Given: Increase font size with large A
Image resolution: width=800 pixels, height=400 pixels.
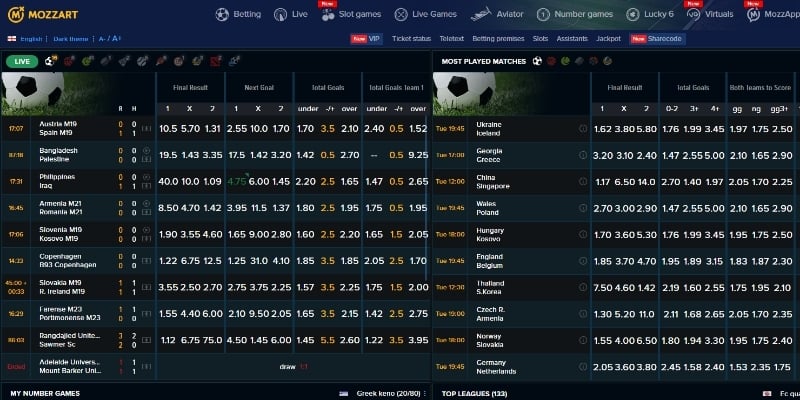Looking at the screenshot, I should (116, 38).
